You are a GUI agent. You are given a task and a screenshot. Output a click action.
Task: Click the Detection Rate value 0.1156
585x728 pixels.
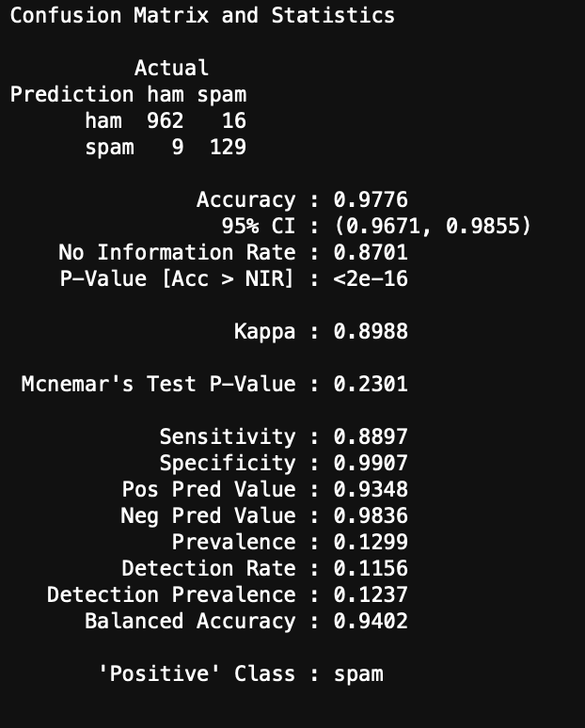371,568
